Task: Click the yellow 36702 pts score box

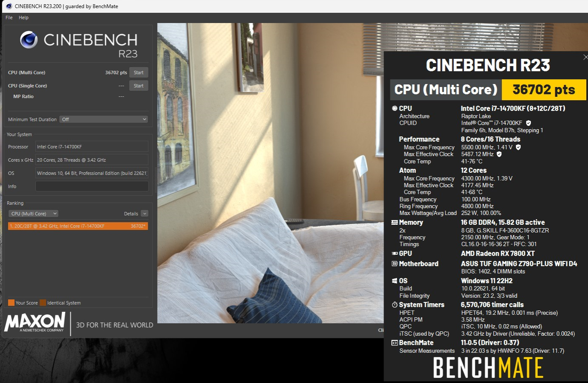Action: click(544, 90)
